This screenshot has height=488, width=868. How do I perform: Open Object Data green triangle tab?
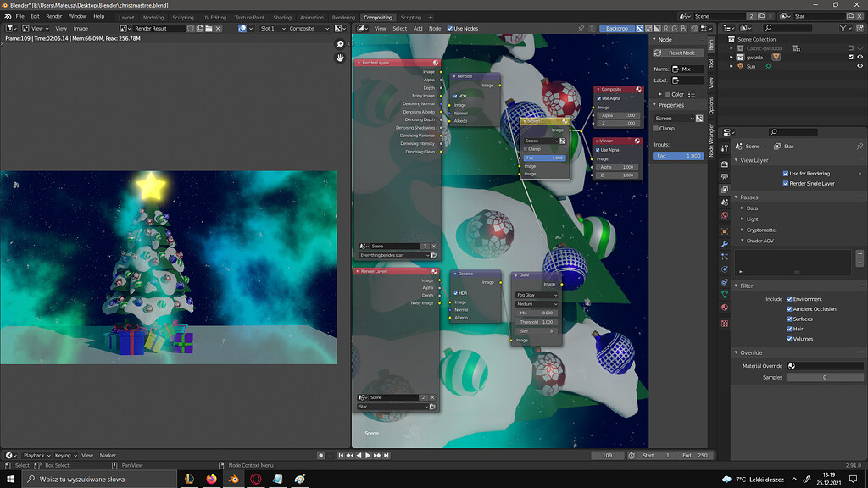pos(725,295)
